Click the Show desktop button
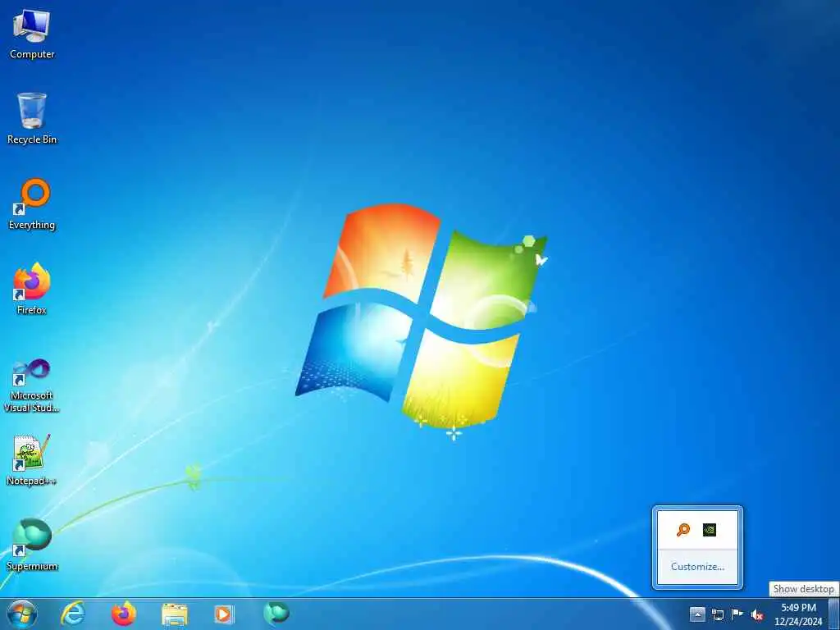This screenshot has width=840, height=630. (834, 614)
